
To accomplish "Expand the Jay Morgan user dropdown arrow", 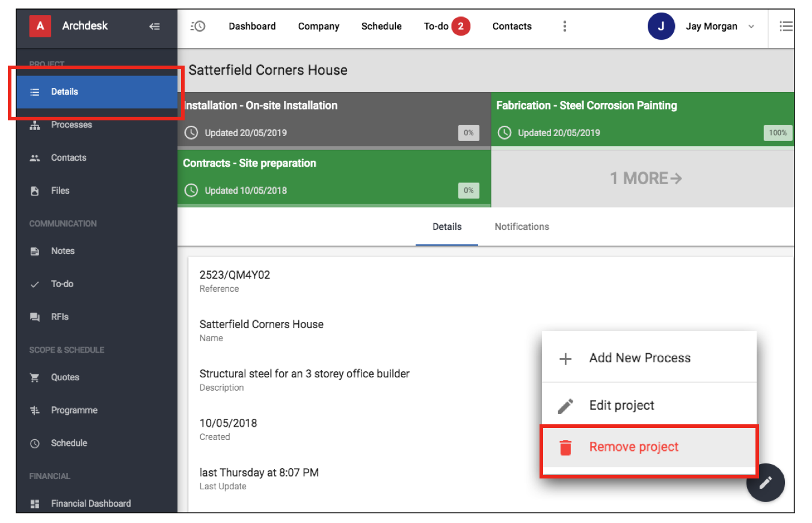I will (x=751, y=26).
